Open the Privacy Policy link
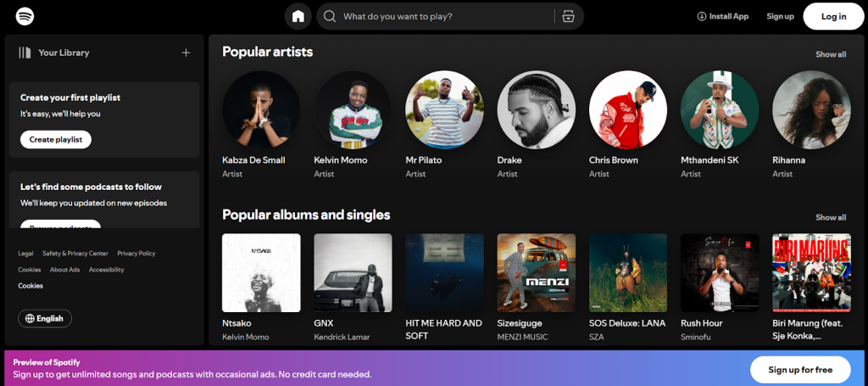This screenshot has height=386, width=868. 136,253
